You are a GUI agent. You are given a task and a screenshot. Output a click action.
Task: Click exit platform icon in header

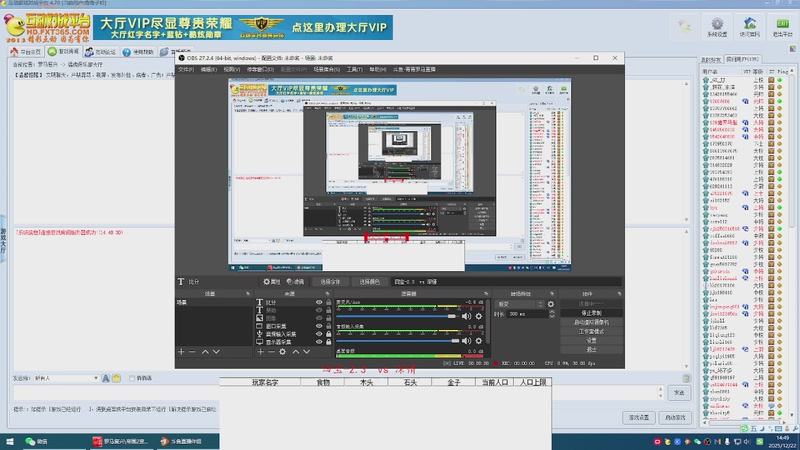coord(782,27)
